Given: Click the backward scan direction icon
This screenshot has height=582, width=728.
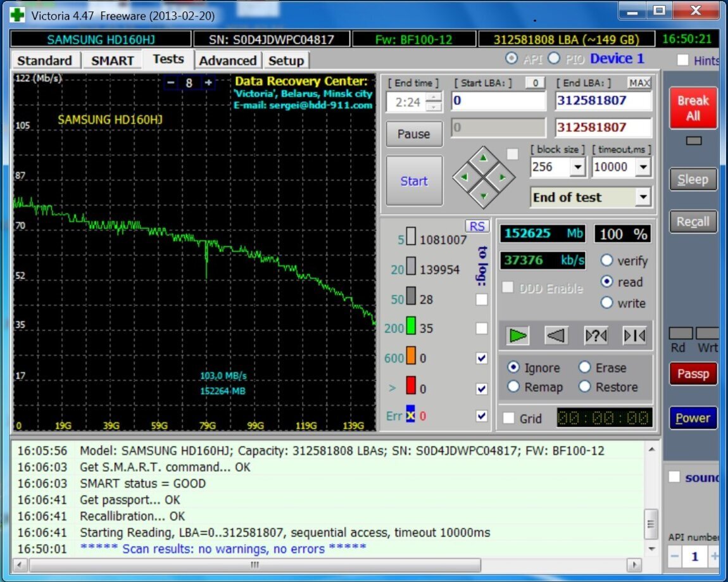Looking at the screenshot, I should pos(556,336).
